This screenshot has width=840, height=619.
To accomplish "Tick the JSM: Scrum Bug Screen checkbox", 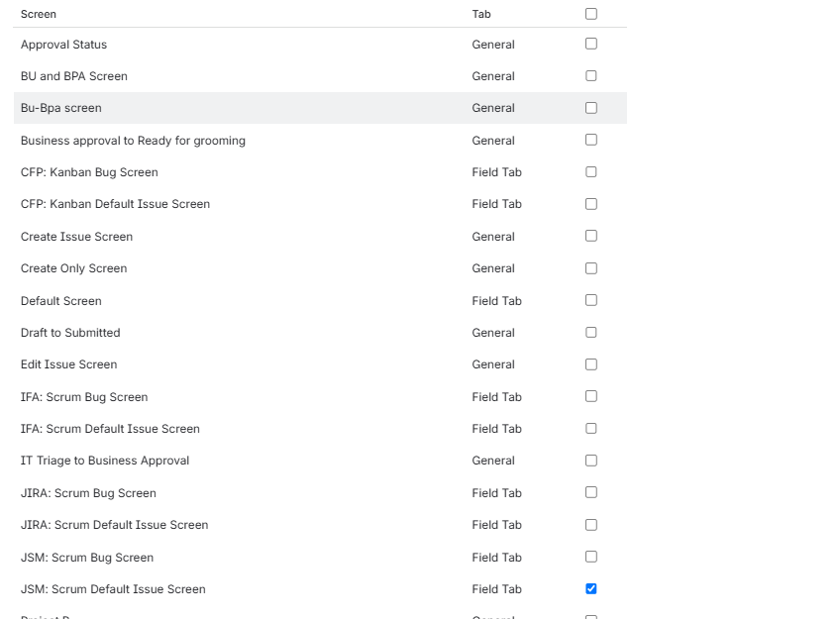I will click(x=591, y=557).
